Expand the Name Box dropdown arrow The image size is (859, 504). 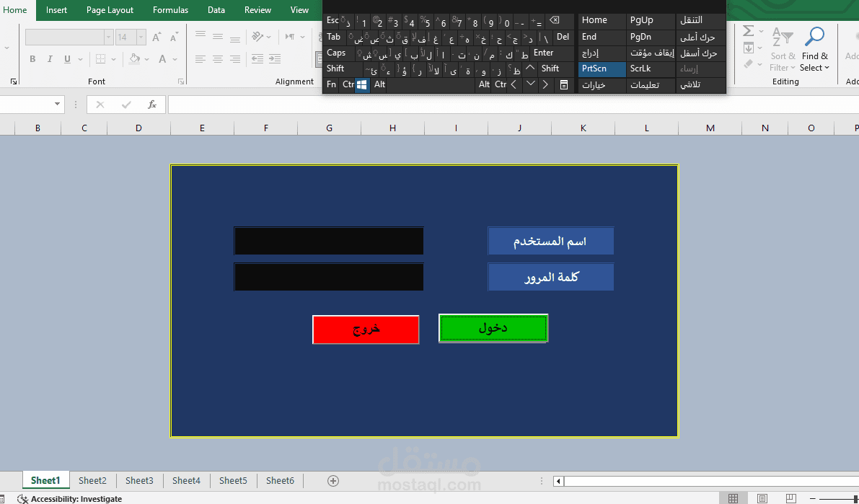coord(57,104)
